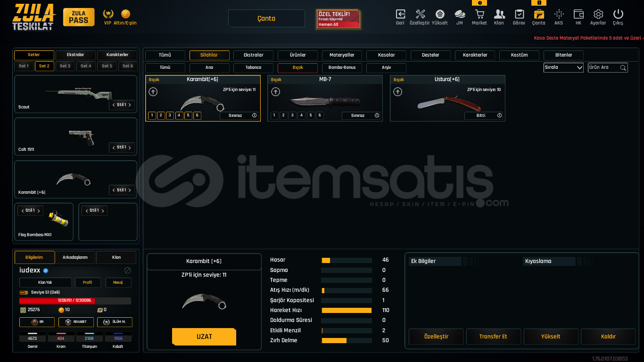Click next style arrow for Colt 1911
Viewport: 644px width, 362px height.
[x=130, y=148]
